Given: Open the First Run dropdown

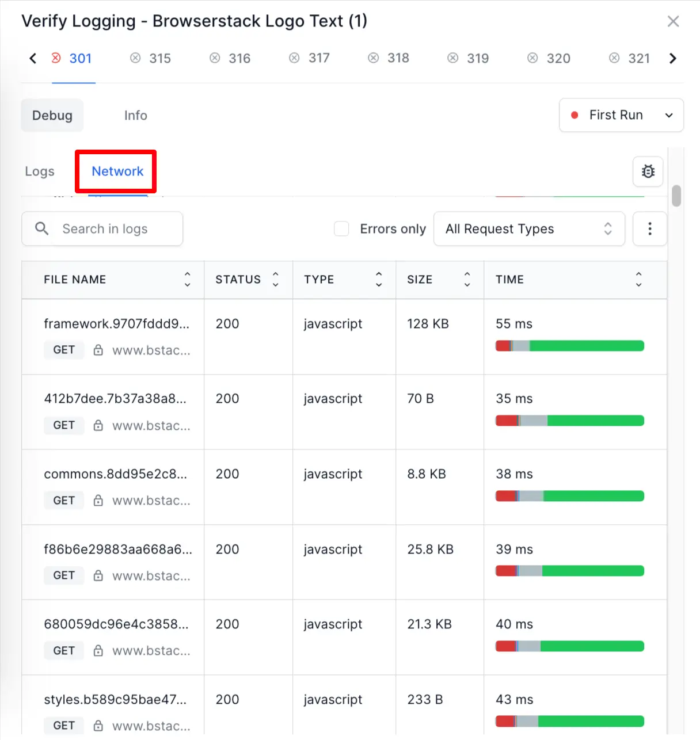Looking at the screenshot, I should (x=621, y=115).
